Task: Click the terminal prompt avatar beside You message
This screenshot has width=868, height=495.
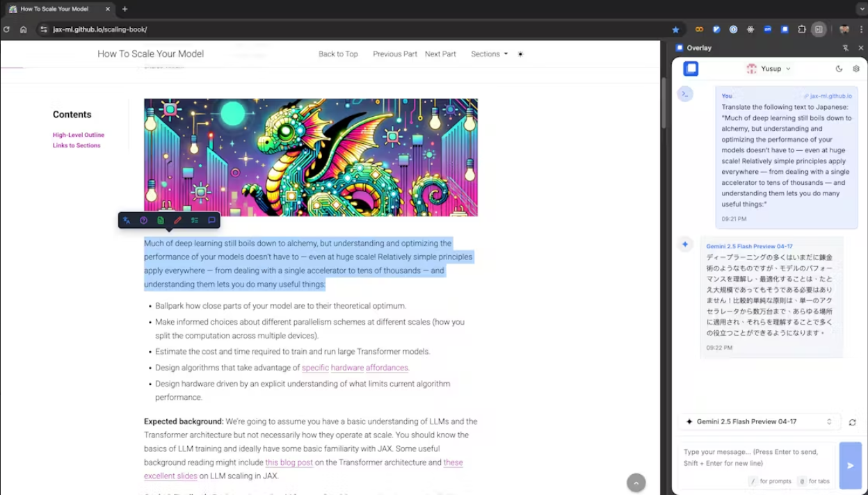Action: click(x=685, y=94)
